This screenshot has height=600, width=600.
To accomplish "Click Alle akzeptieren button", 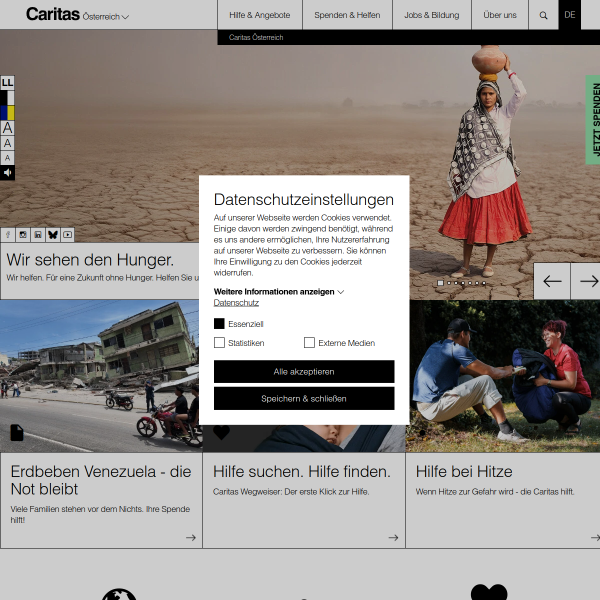I will (304, 372).
